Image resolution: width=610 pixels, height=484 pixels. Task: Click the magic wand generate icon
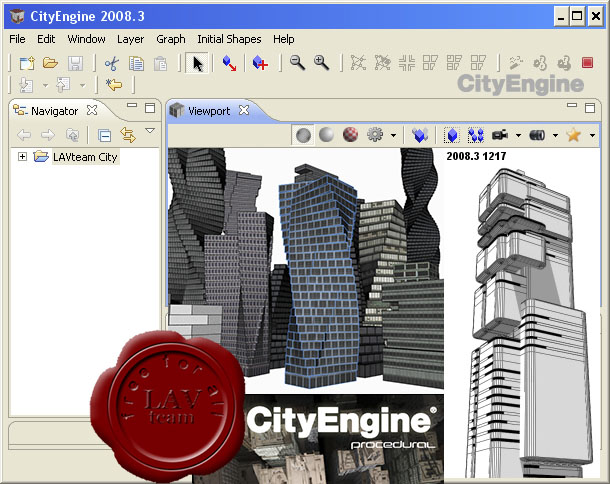[x=516, y=63]
